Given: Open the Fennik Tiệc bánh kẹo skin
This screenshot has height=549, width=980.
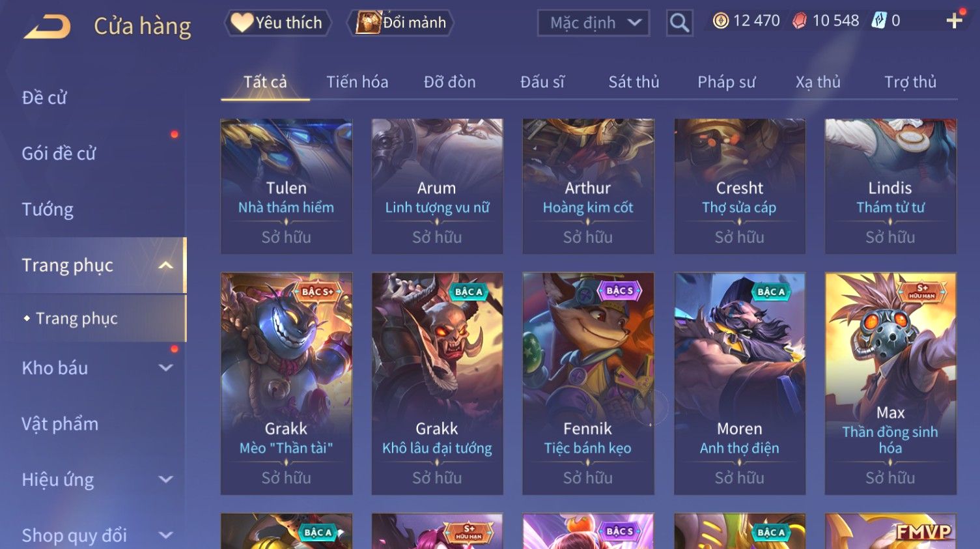Looking at the screenshot, I should pyautogui.click(x=588, y=384).
